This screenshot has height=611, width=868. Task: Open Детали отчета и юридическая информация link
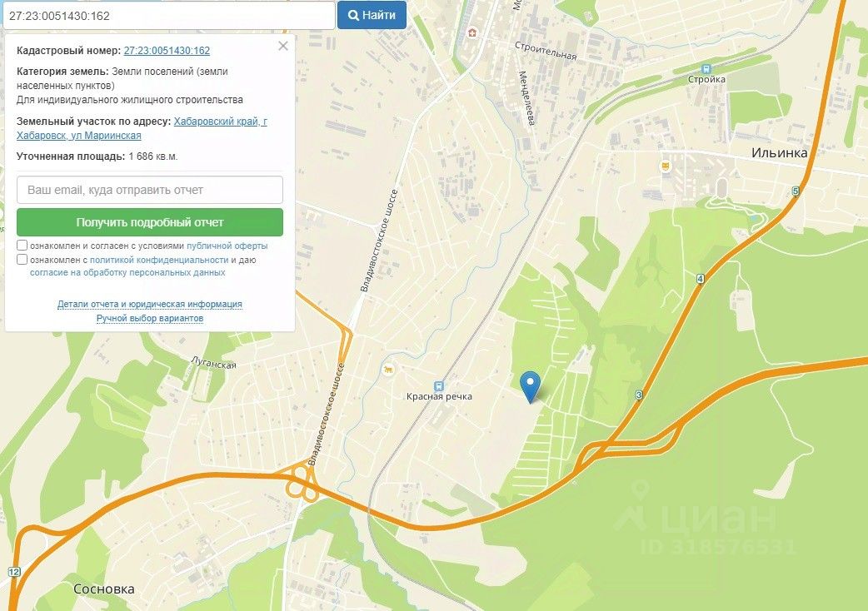(x=150, y=304)
